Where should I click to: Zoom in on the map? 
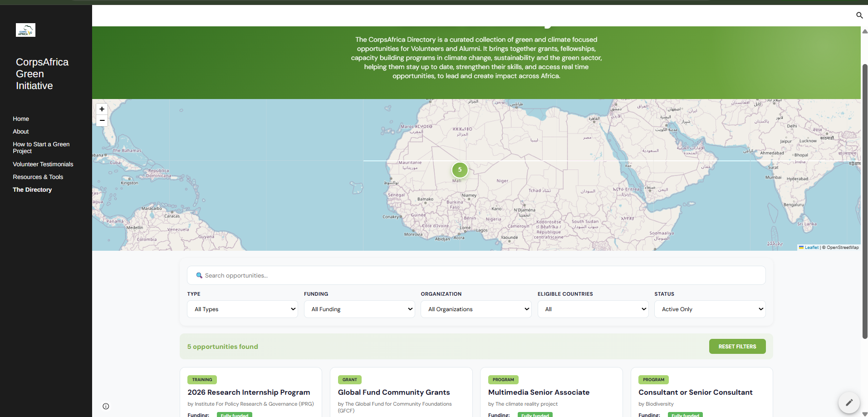tap(102, 109)
